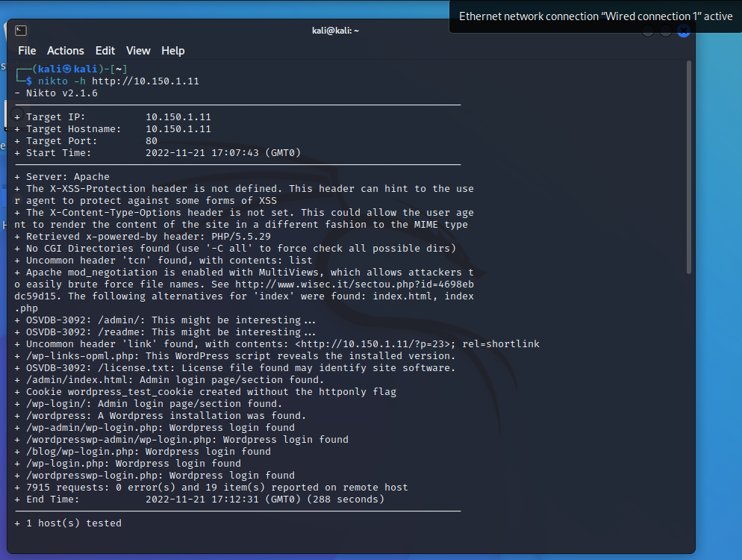742x560 pixels.
Task: Close the terminal window with the blue button
Action: 683,31
